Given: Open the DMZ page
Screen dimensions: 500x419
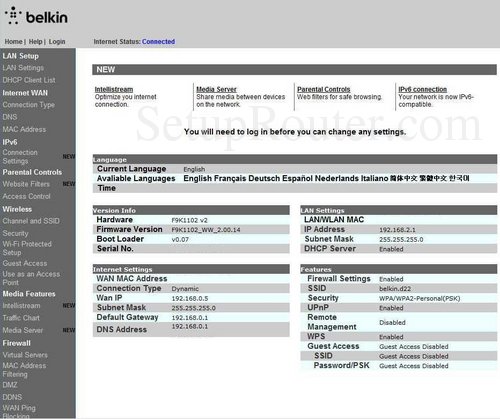Looking at the screenshot, I should pos(10,385).
